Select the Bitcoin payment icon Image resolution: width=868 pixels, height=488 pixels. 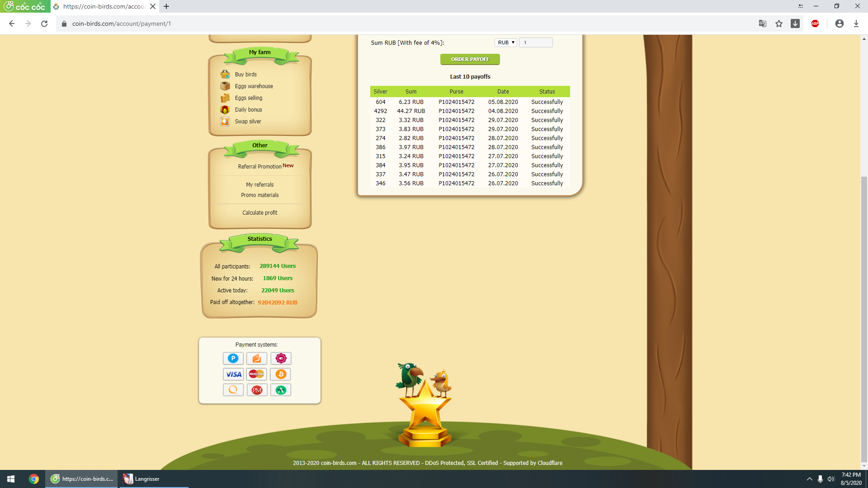point(281,374)
